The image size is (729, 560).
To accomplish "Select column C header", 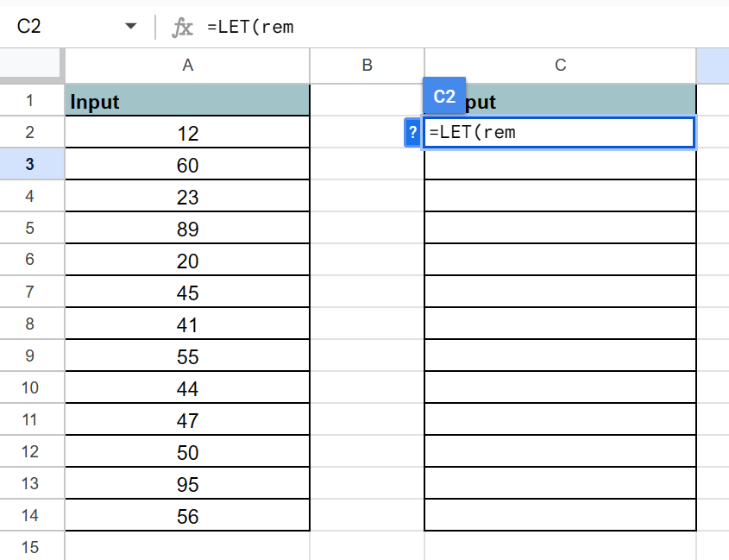I will click(560, 65).
